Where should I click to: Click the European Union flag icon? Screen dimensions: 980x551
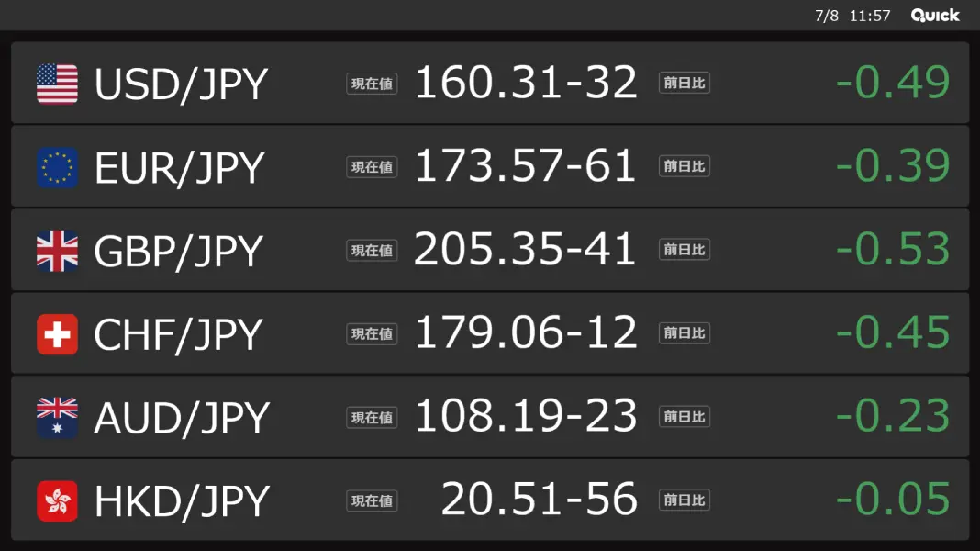(x=57, y=168)
